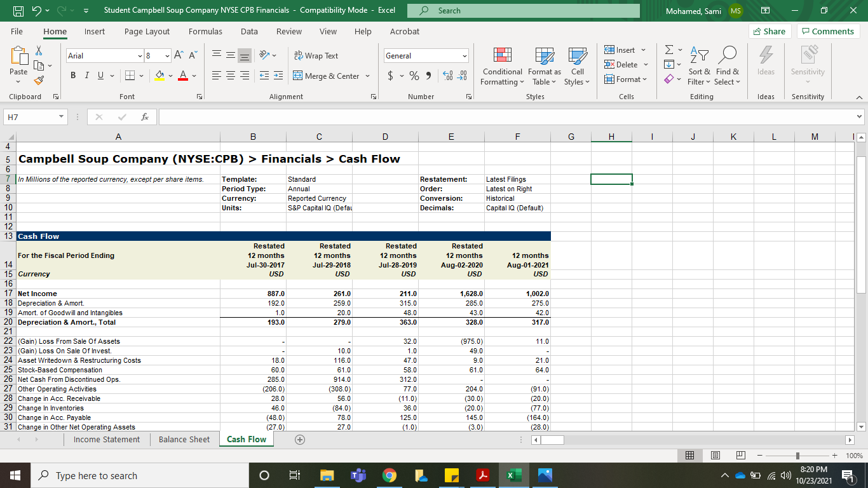Viewport: 868px width, 488px height.
Task: Click the Comments button
Action: point(829,30)
